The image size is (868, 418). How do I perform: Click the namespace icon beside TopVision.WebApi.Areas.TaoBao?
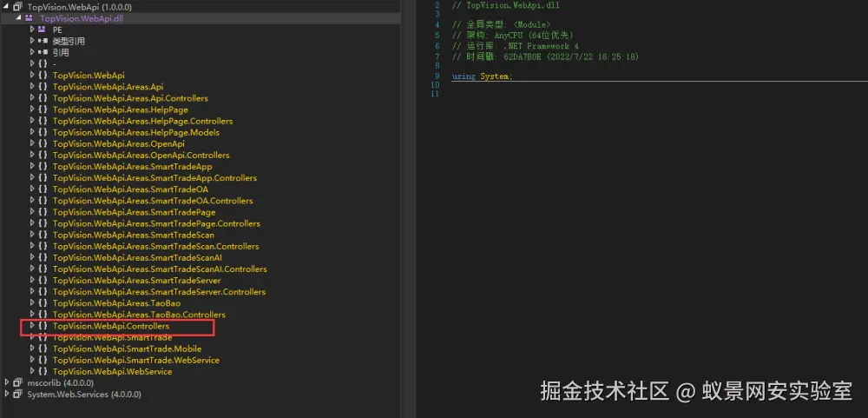(x=43, y=302)
